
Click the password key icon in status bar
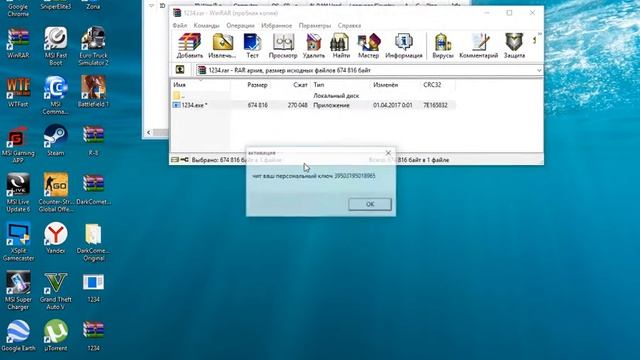tap(184, 160)
